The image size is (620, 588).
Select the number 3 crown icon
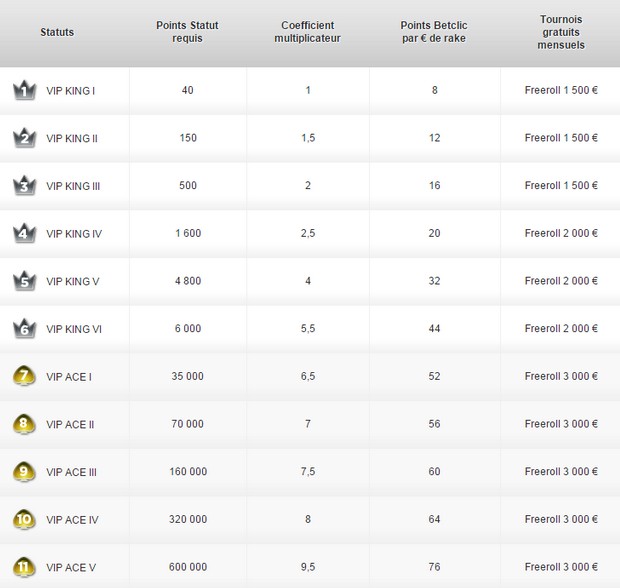click(x=25, y=186)
